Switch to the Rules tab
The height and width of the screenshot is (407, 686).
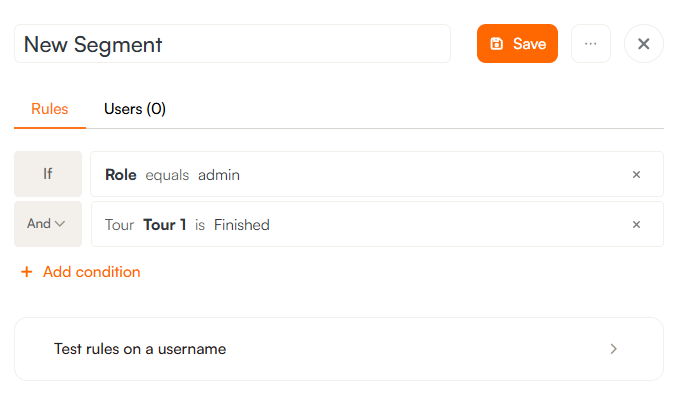(50, 109)
